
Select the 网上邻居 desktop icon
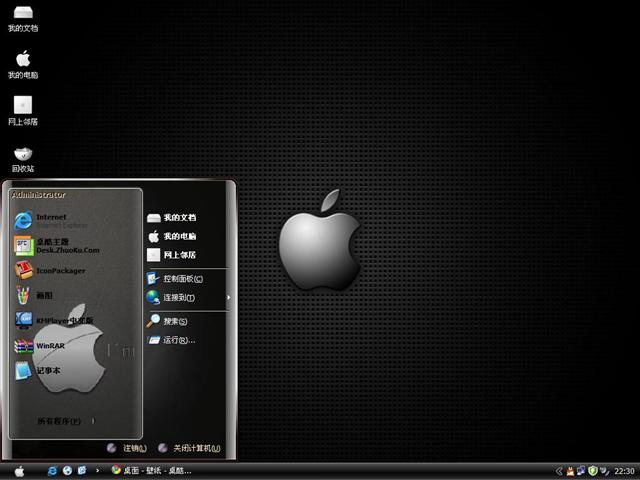[22, 106]
